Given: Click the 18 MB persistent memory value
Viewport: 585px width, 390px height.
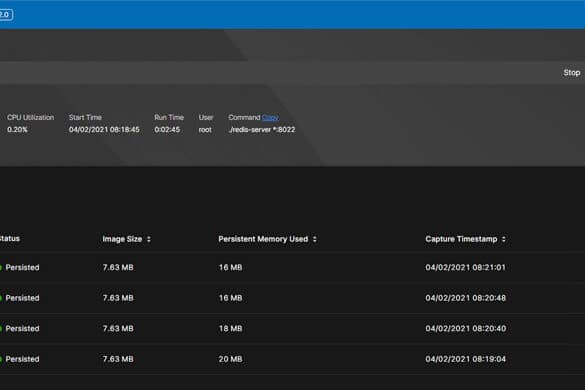Looking at the screenshot, I should (230, 329).
